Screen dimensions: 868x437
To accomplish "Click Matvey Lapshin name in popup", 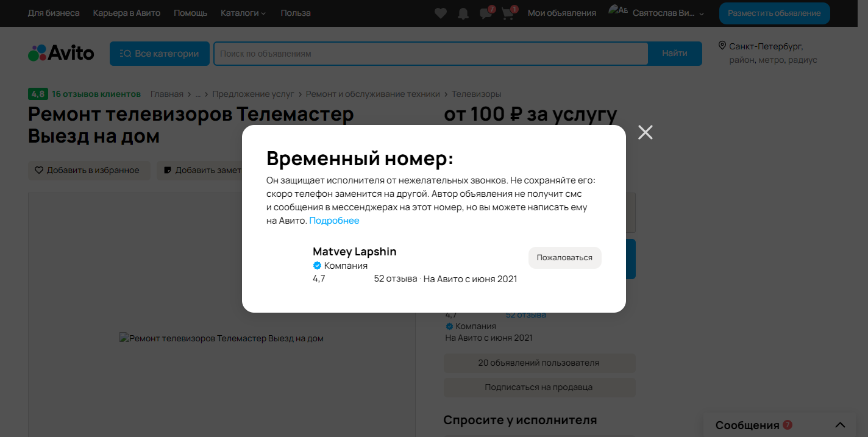I will coord(355,252).
